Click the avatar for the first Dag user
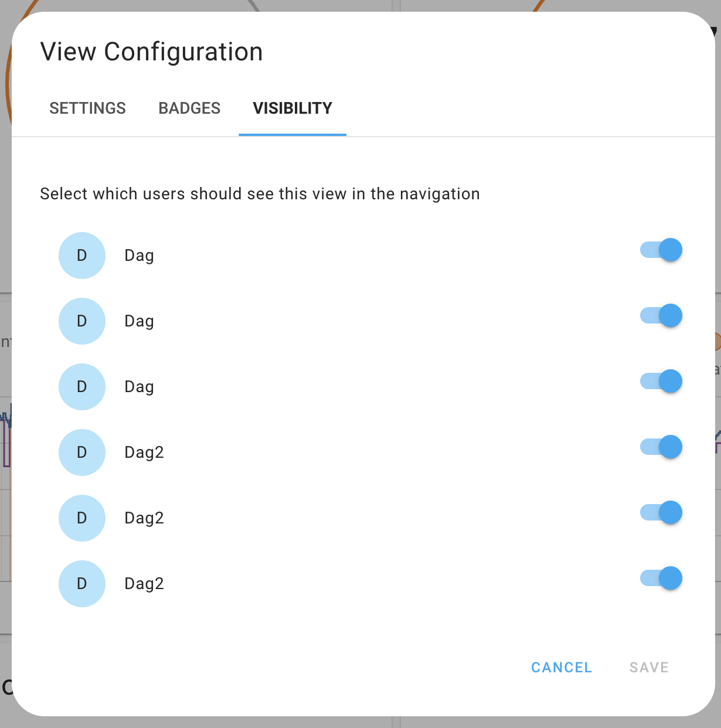The height and width of the screenshot is (728, 721). (x=82, y=256)
